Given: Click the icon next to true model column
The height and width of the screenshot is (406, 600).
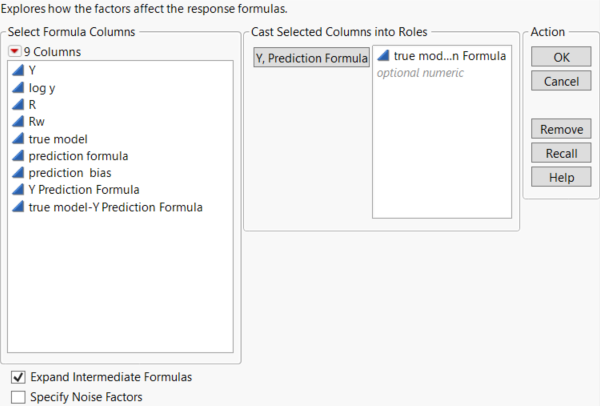Looking at the screenshot, I should [19, 139].
